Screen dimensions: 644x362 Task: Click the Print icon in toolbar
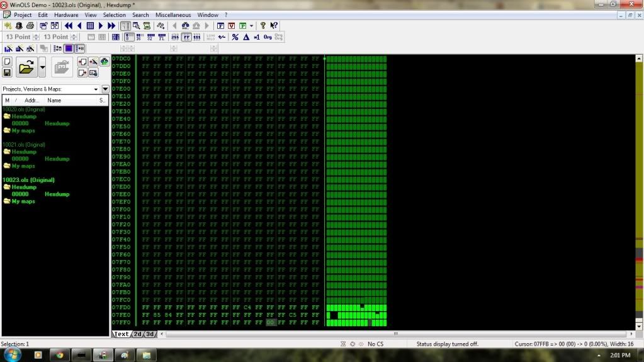30,25
